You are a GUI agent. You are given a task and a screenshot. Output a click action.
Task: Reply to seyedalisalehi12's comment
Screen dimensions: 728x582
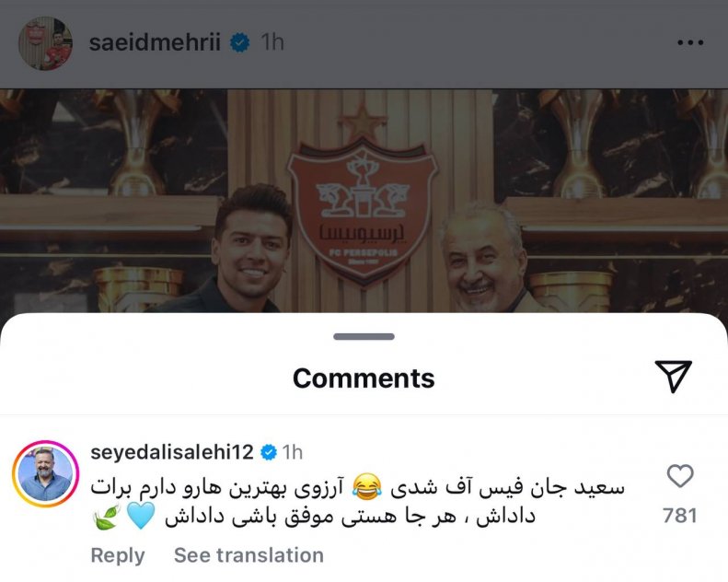click(x=118, y=555)
